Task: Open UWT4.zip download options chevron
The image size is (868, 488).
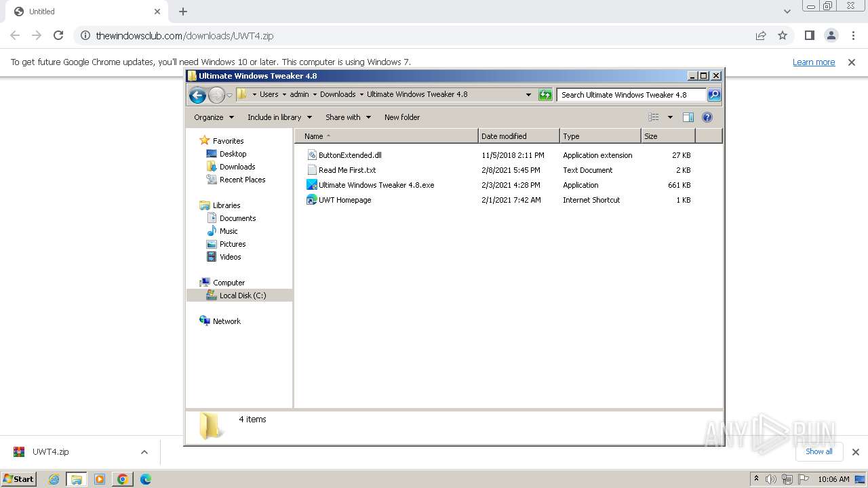Action: [144, 452]
